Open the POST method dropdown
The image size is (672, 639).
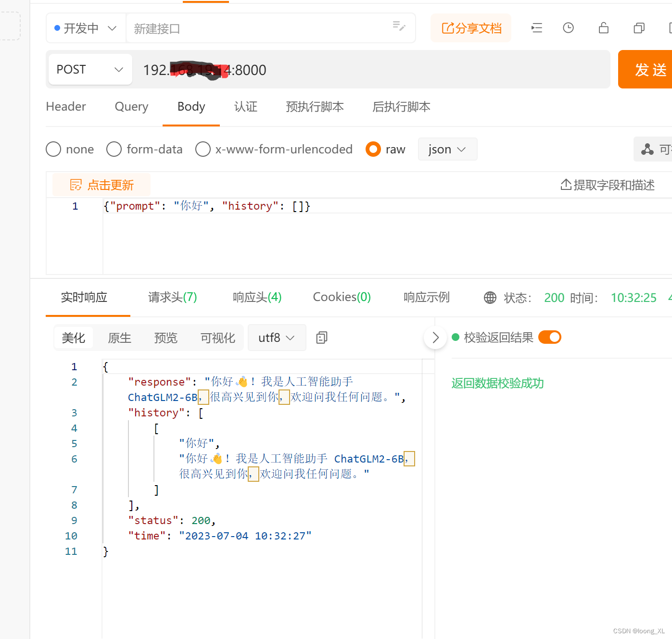(90, 69)
